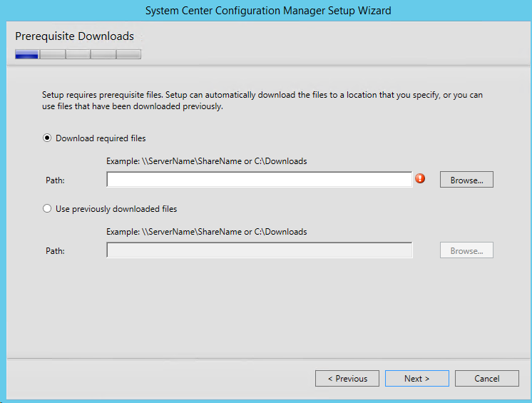Cancel the setup wizard
The image size is (532, 403).
pyautogui.click(x=487, y=378)
